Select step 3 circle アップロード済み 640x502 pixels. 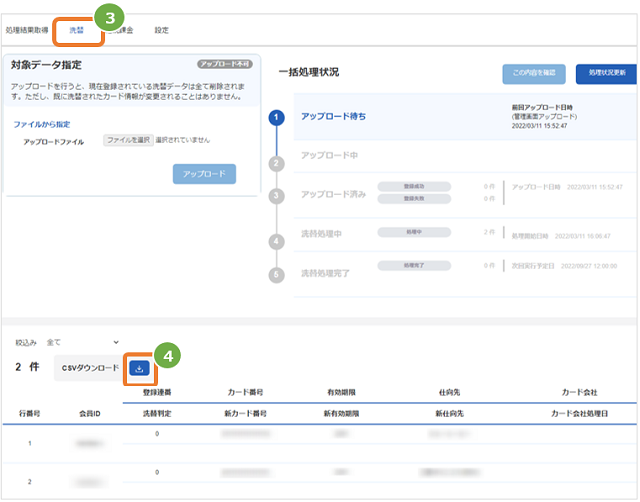[276, 196]
